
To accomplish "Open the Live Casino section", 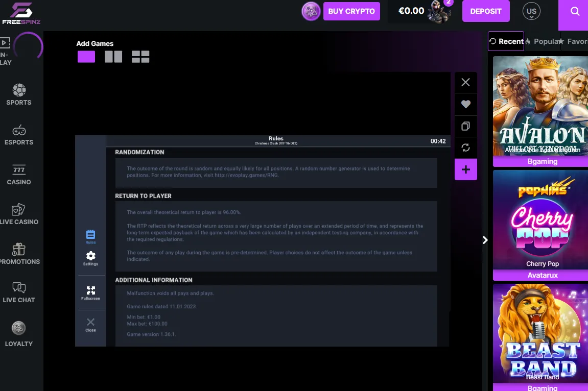I will pos(19,214).
